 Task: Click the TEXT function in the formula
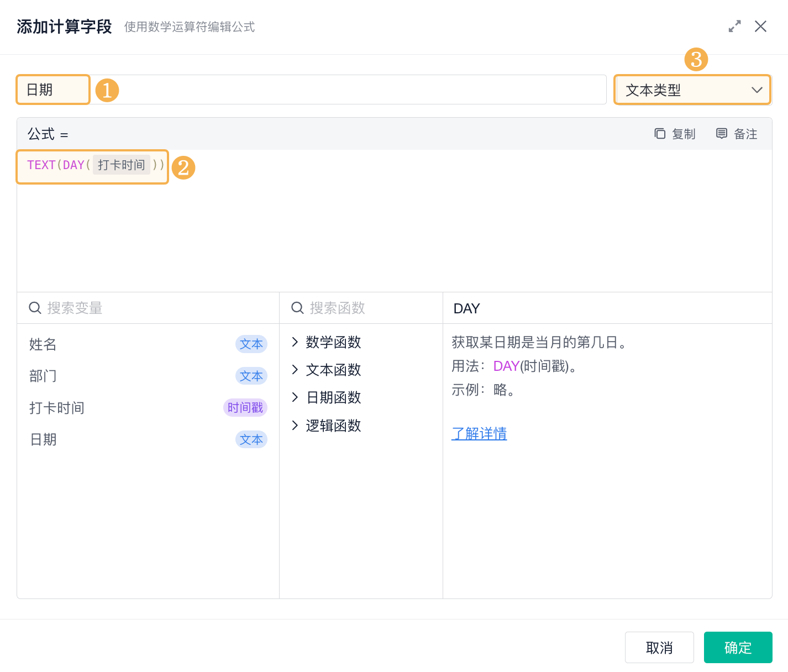(41, 165)
